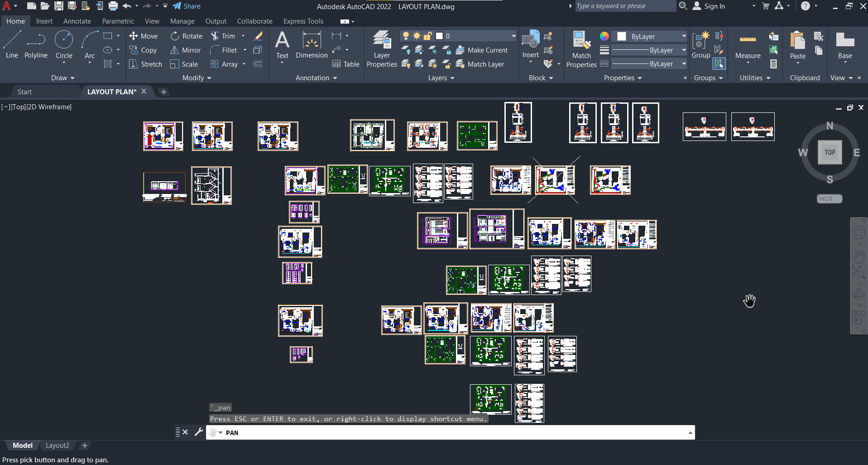
Task: Toggle layer freeze sun icon
Action: point(417,36)
